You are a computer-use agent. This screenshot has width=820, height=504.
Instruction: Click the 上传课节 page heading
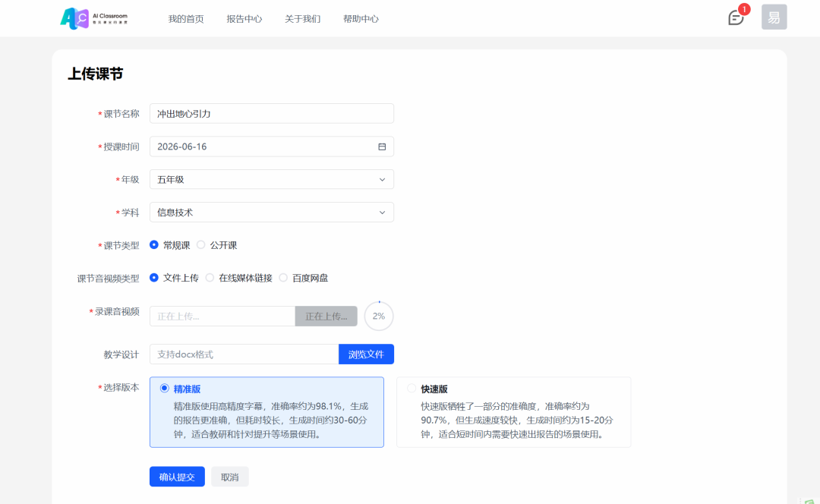click(x=95, y=74)
